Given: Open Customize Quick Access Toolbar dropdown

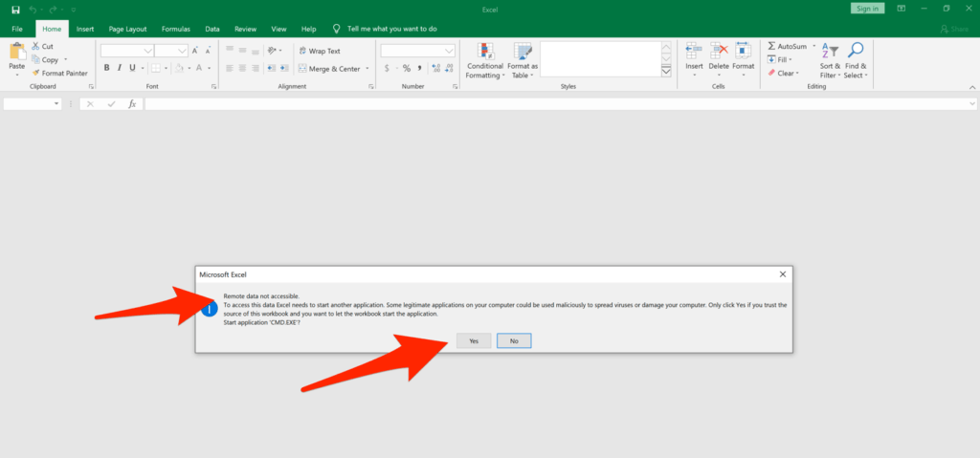Looking at the screenshot, I should [x=74, y=10].
